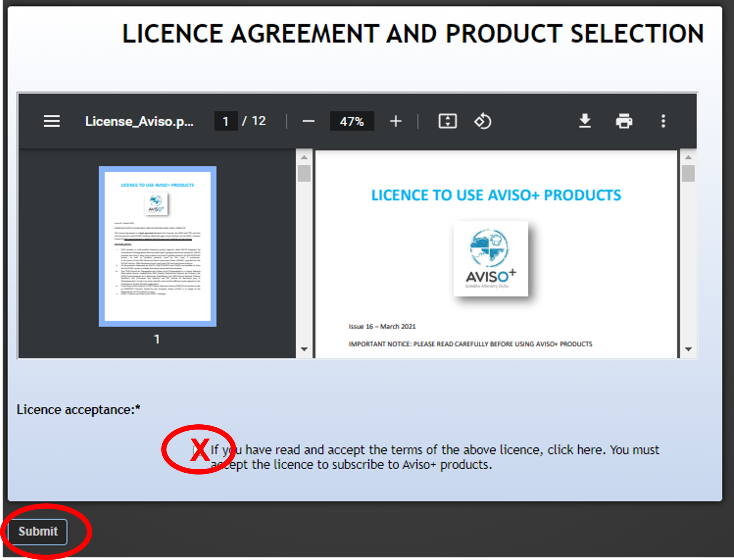734x560 pixels.
Task: Click the zoom out minus icon
Action: click(309, 121)
